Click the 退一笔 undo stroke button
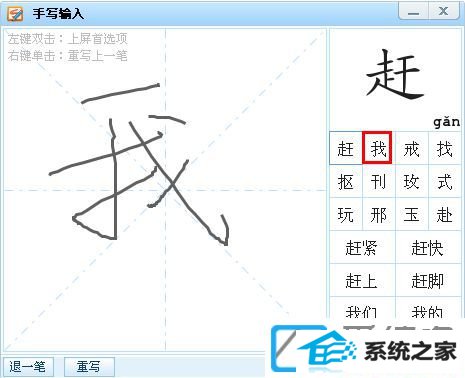Screen dimensions: 465x378 pos(28,367)
